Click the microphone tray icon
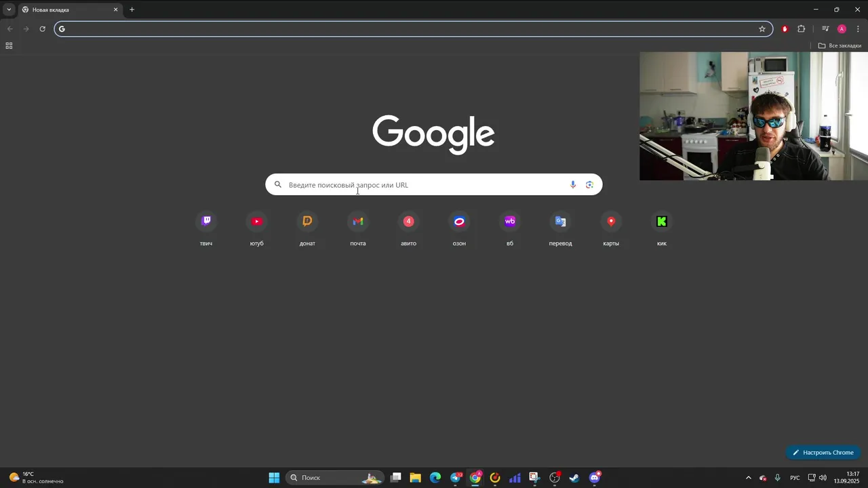This screenshot has height=488, width=868. point(777,478)
